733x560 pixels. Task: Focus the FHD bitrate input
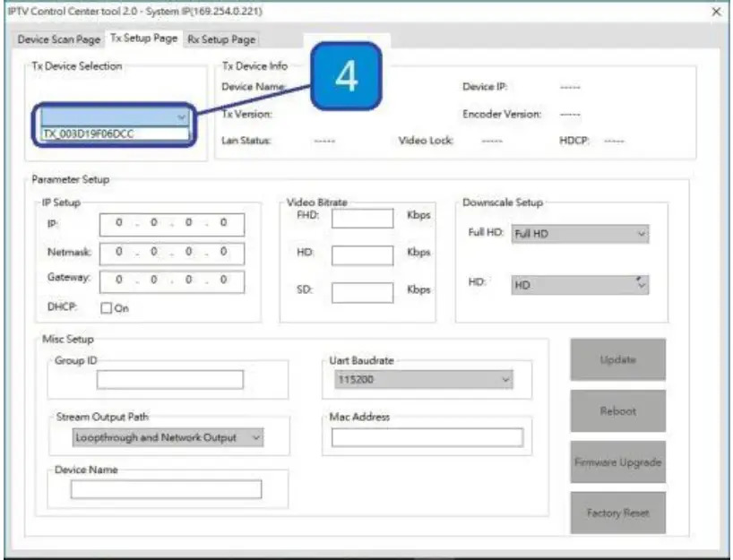[362, 219]
